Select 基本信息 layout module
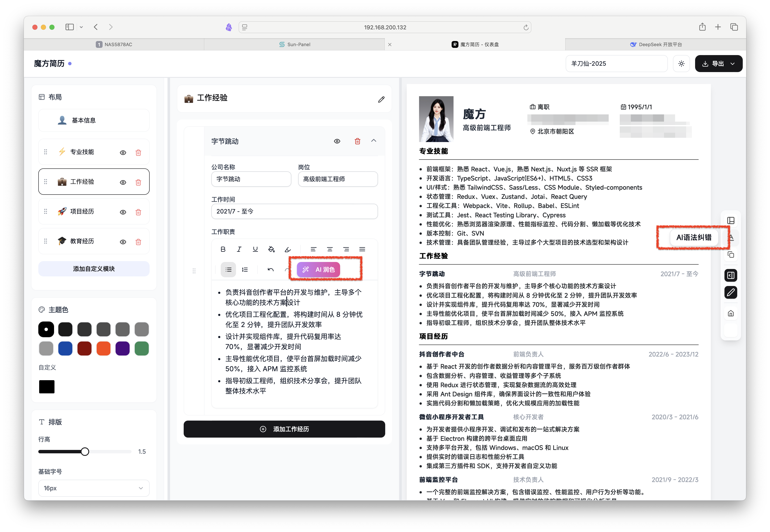Viewport: 770px width, 532px height. coord(94,120)
